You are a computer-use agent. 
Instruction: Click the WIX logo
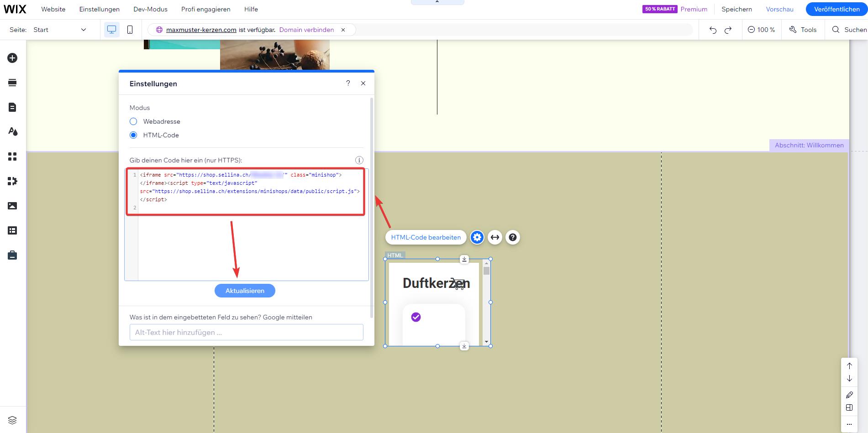(x=15, y=9)
